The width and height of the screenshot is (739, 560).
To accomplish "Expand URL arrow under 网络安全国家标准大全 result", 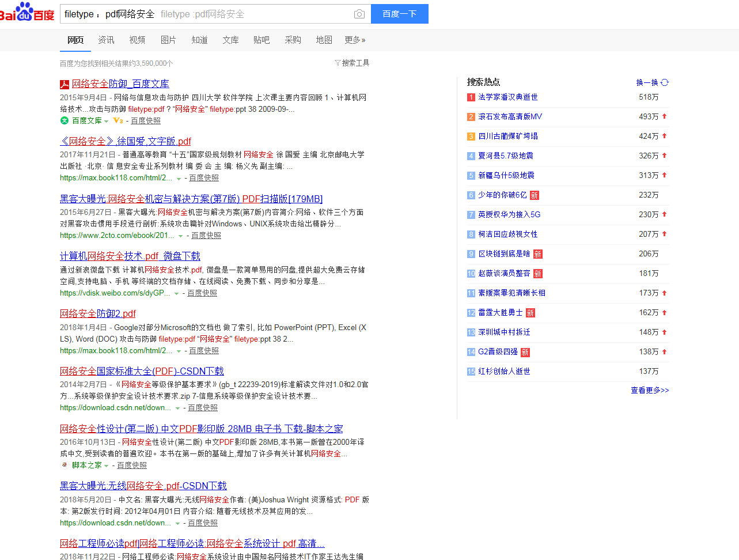I will pos(177,408).
